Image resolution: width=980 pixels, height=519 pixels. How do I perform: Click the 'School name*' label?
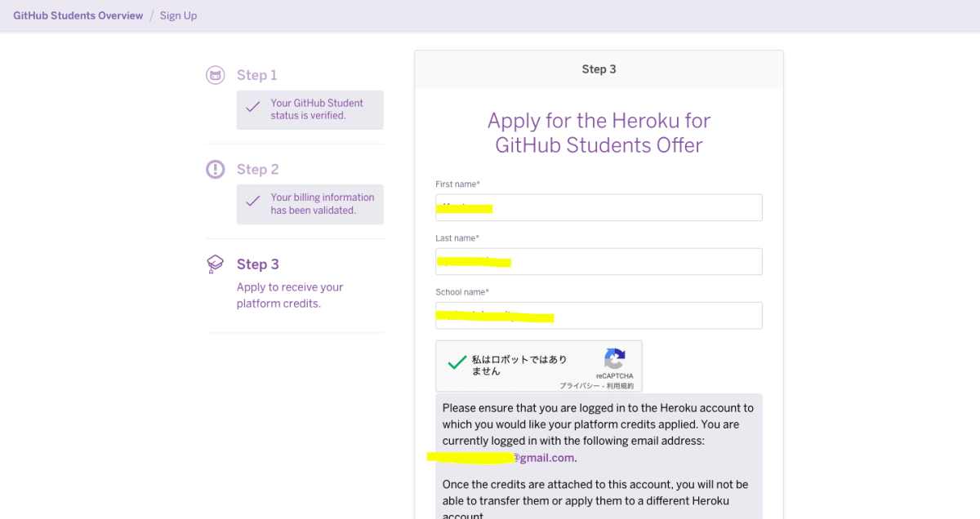click(x=462, y=292)
